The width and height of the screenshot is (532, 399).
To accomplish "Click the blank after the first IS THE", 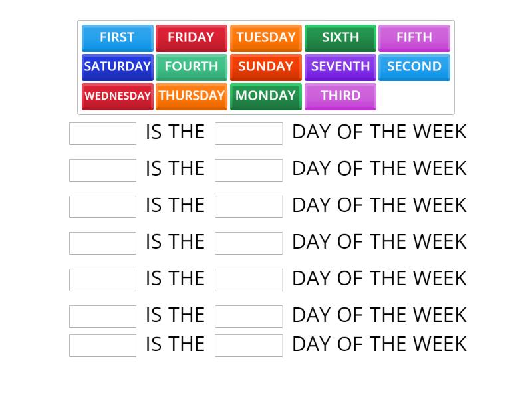I will pyautogui.click(x=248, y=133).
